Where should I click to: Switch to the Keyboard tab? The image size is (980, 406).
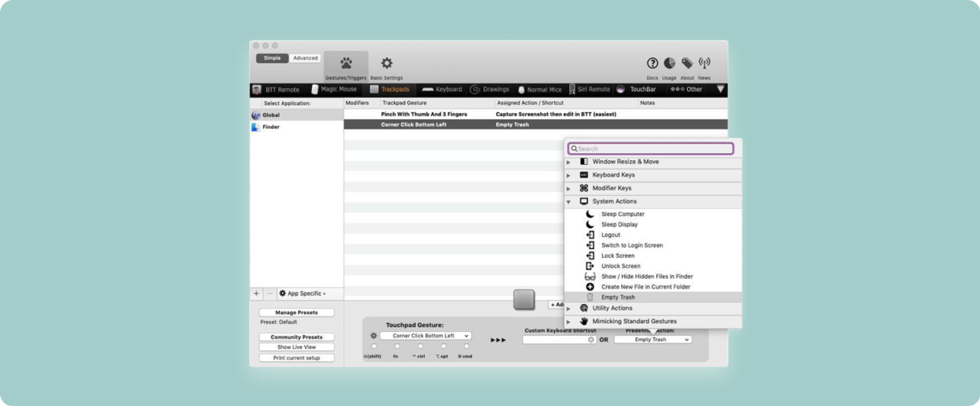pyautogui.click(x=442, y=89)
